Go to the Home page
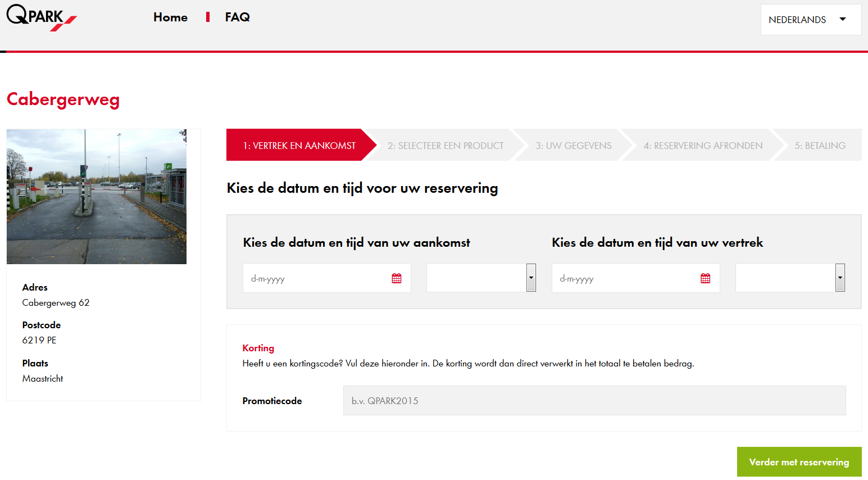This screenshot has height=480, width=868. pyautogui.click(x=170, y=17)
